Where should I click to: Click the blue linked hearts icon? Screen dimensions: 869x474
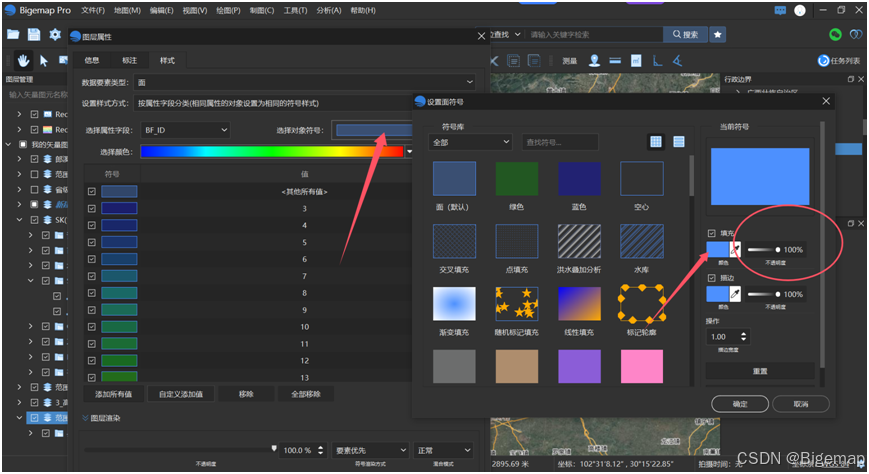[856, 34]
